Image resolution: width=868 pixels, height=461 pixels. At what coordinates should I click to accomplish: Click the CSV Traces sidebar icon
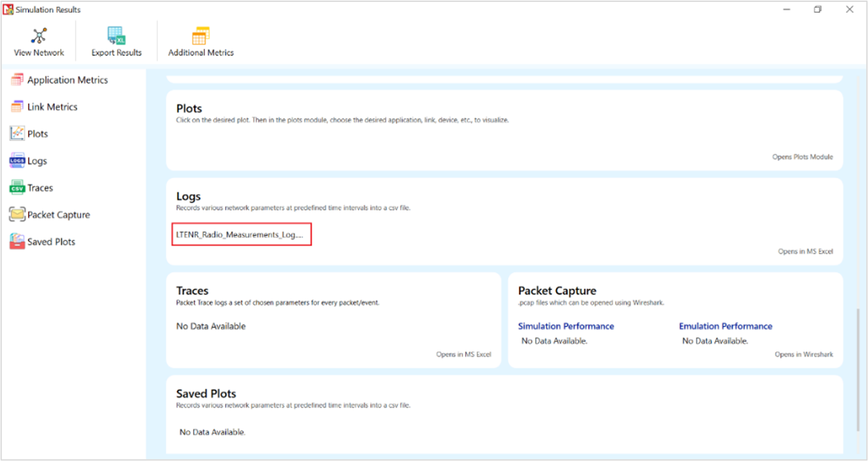pos(17,188)
